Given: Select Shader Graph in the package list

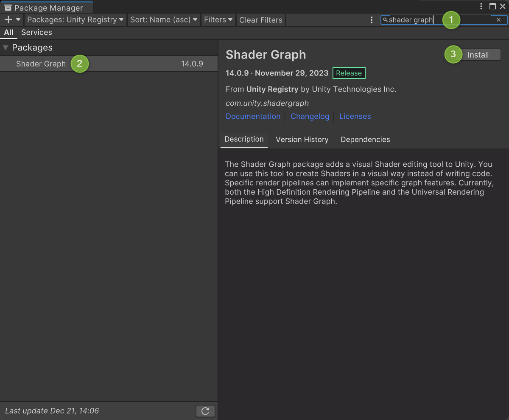Looking at the screenshot, I should (41, 64).
